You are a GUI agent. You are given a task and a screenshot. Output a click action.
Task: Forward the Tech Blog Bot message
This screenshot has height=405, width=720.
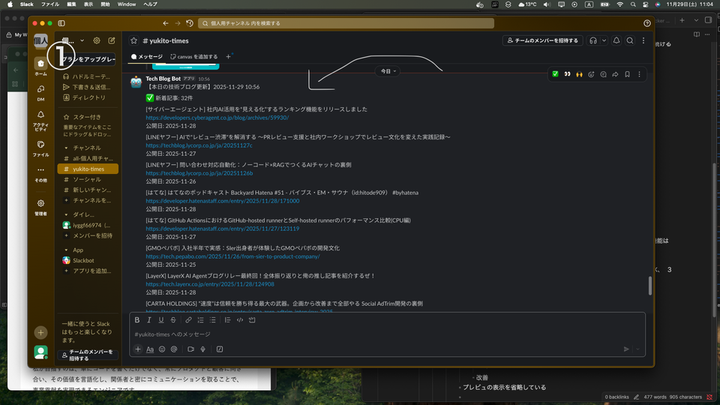tap(615, 74)
